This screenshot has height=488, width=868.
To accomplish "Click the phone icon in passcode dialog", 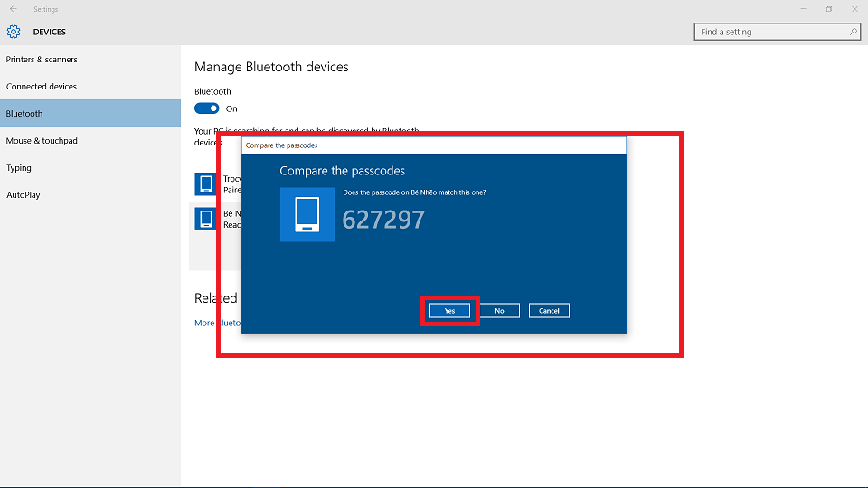I will [307, 214].
